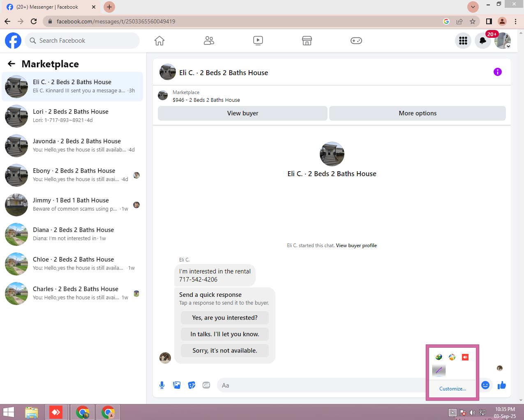Viewport: 524px width, 420px height.
Task: Click Eli C.'s avatar beside the messages
Action: pos(165,358)
